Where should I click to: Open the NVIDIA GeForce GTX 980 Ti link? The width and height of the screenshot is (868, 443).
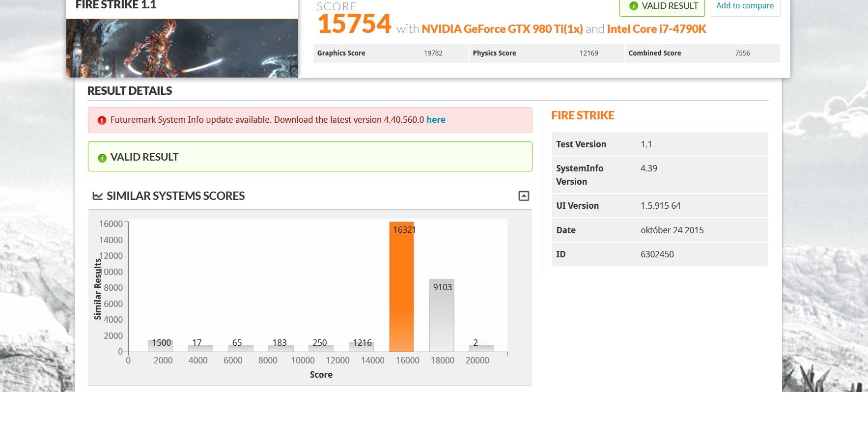tap(502, 29)
